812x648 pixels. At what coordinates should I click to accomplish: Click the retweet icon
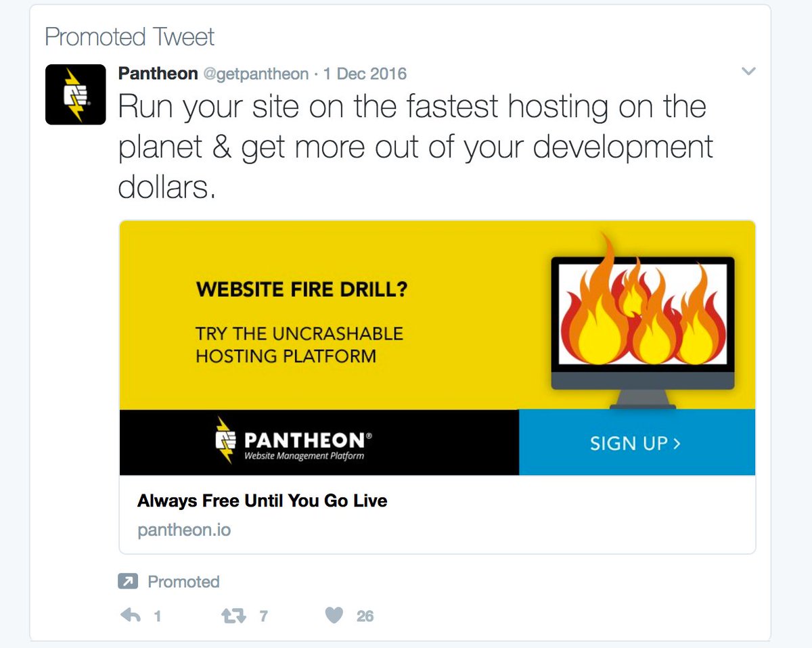tap(234, 616)
